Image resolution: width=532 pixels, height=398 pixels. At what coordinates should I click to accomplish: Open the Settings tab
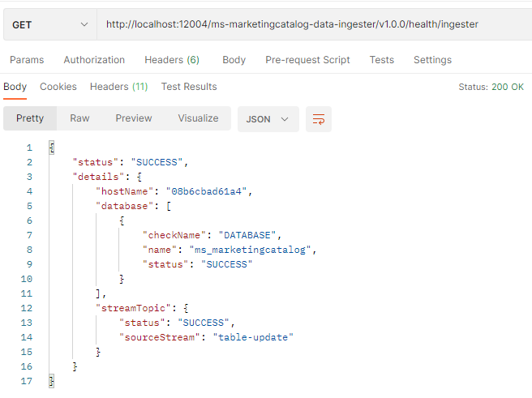[432, 60]
